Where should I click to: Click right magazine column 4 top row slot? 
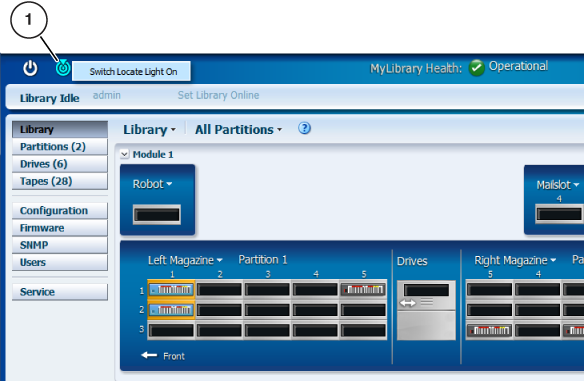(538, 290)
